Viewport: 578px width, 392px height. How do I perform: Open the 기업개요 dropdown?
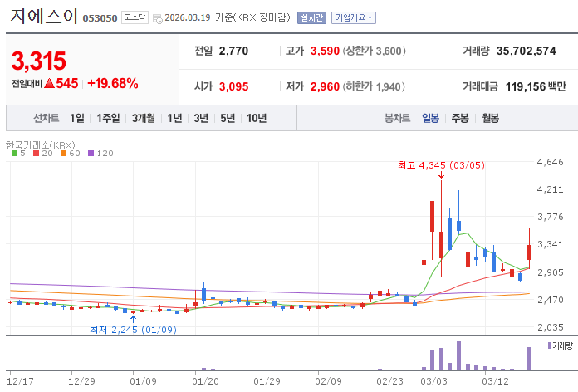(x=354, y=17)
